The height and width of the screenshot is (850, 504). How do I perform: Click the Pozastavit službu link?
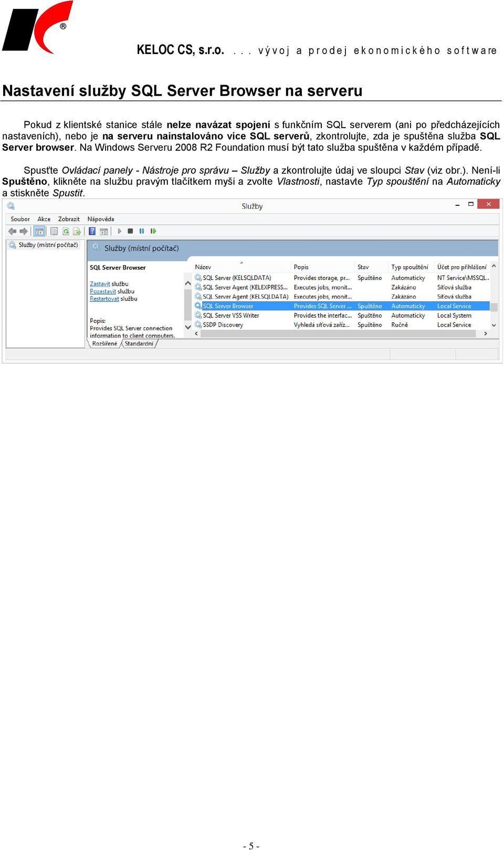pos(112,291)
